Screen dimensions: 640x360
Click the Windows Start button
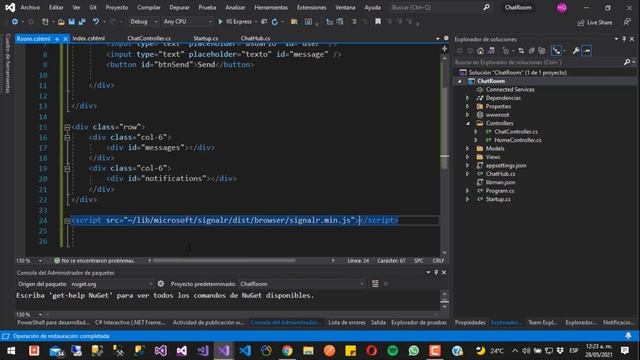pyautogui.click(x=11, y=351)
